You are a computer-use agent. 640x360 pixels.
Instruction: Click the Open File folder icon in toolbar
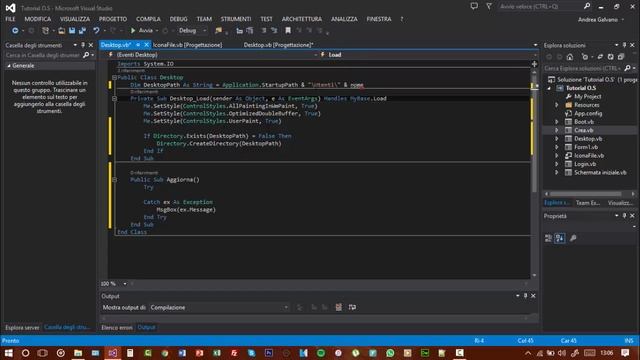[x=61, y=31]
